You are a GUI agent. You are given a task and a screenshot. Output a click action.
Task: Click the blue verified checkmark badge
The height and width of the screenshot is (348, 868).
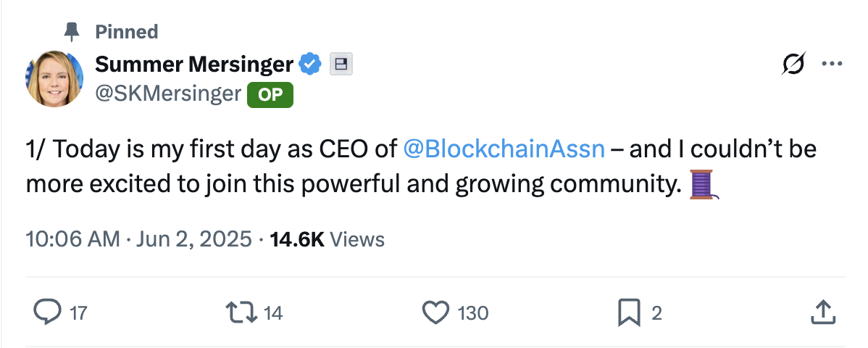[x=311, y=65]
